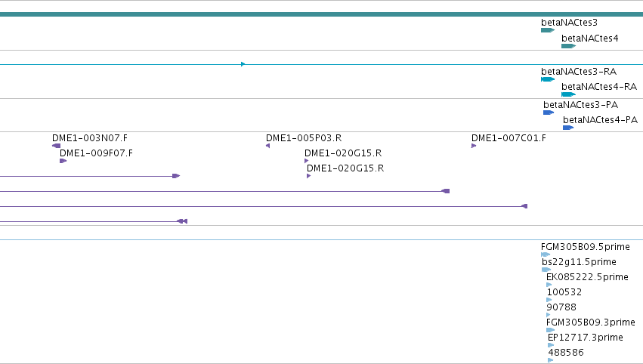643x364 pixels.
Task: Select the EK085222.5prime EST label
Action: [587, 277]
